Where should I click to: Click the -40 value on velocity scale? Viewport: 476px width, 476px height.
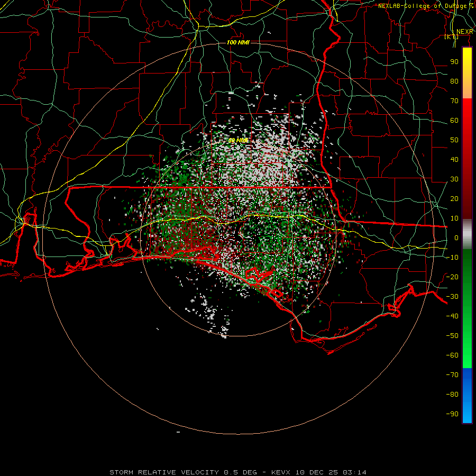[452, 316]
